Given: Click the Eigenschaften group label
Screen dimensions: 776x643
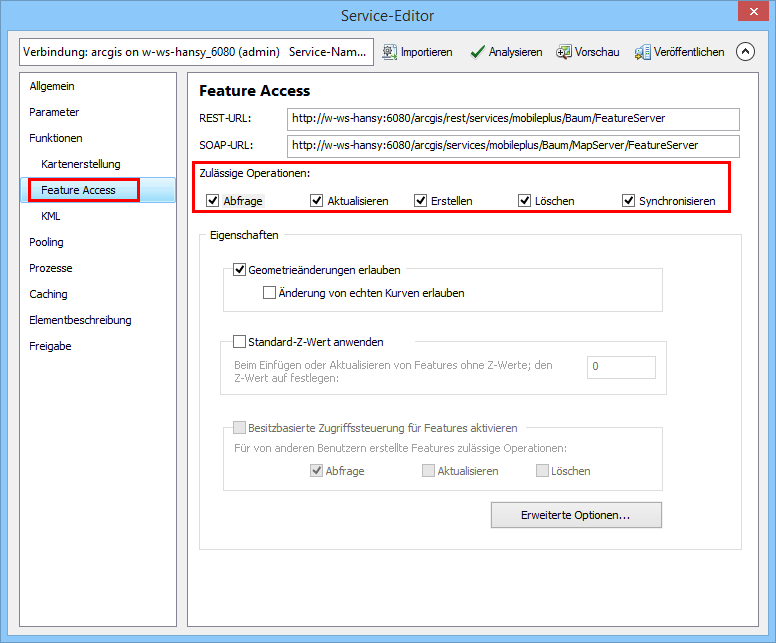Looking at the screenshot, I should 244,235.
